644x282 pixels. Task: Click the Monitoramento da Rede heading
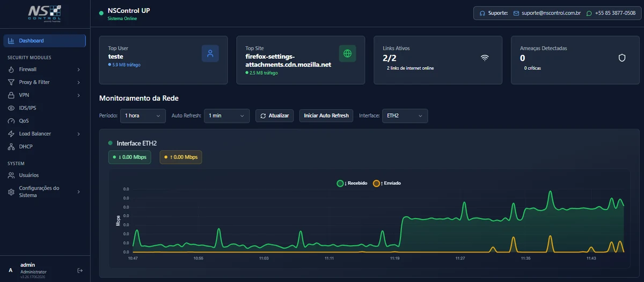coord(139,98)
